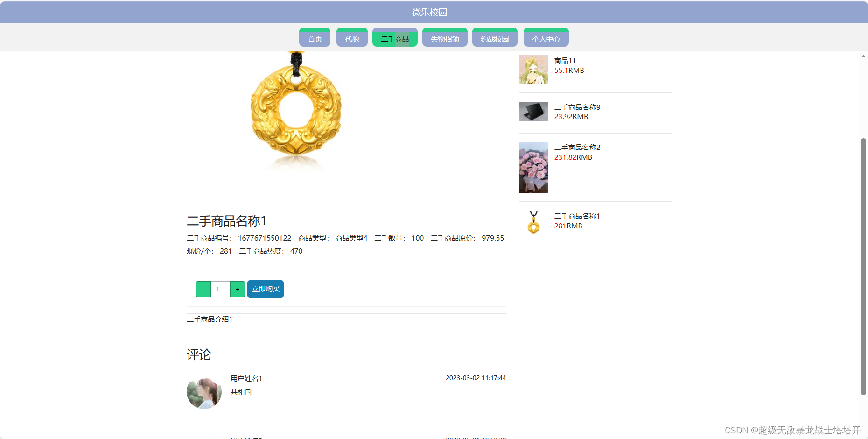This screenshot has width=868, height=439.
Task: Click the comment timestamp 2023-03-02 11:17:44
Action: tap(476, 378)
